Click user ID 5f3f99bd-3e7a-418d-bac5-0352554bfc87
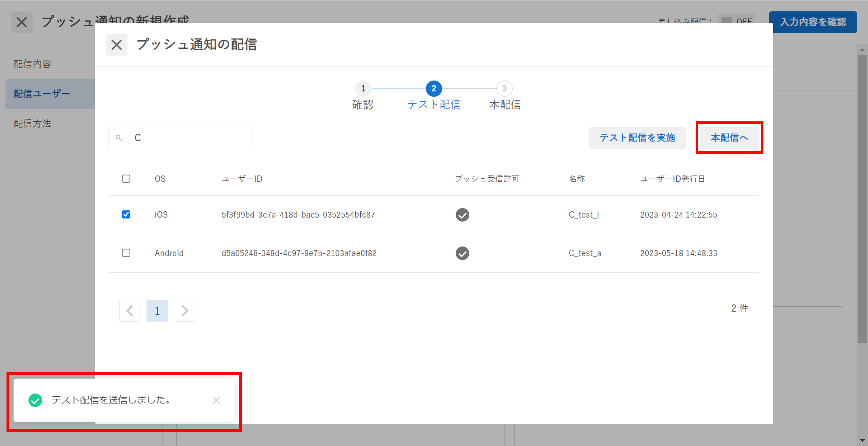The width and height of the screenshot is (868, 446). point(298,215)
